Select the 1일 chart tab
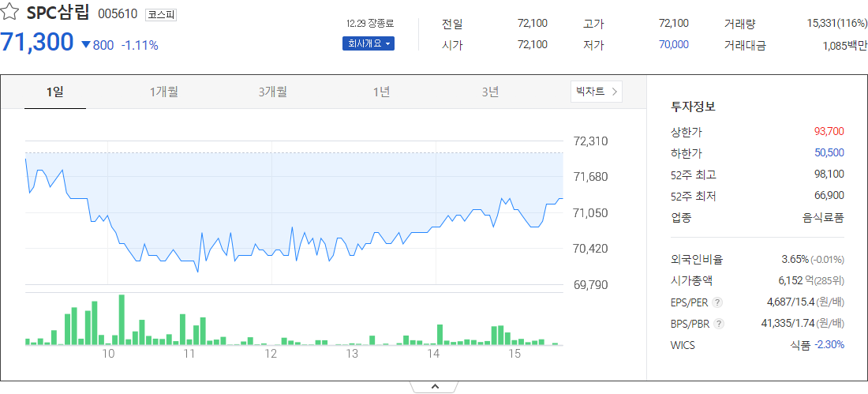The height and width of the screenshot is (394, 868). (55, 92)
